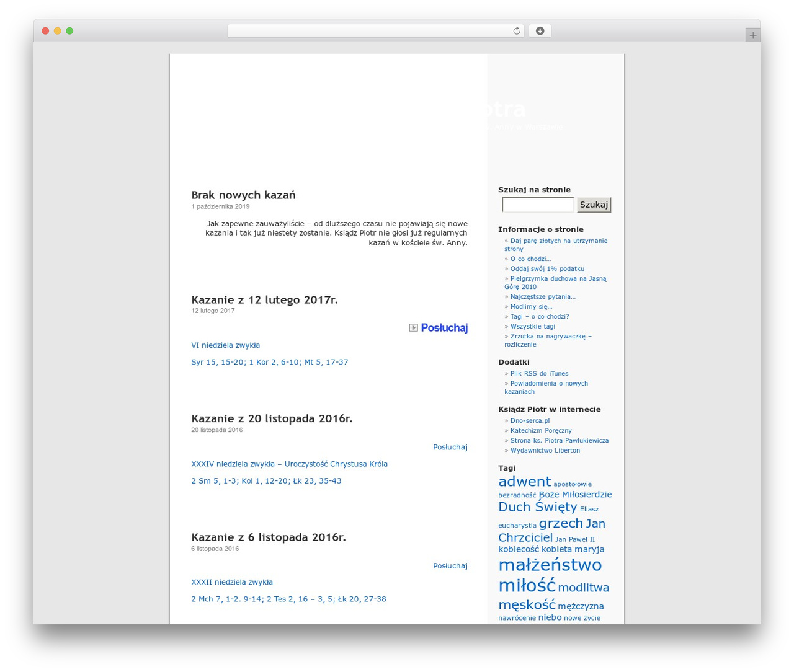This screenshot has width=794, height=672.
Task: Focus the browser address bar
Action: pos(375,31)
